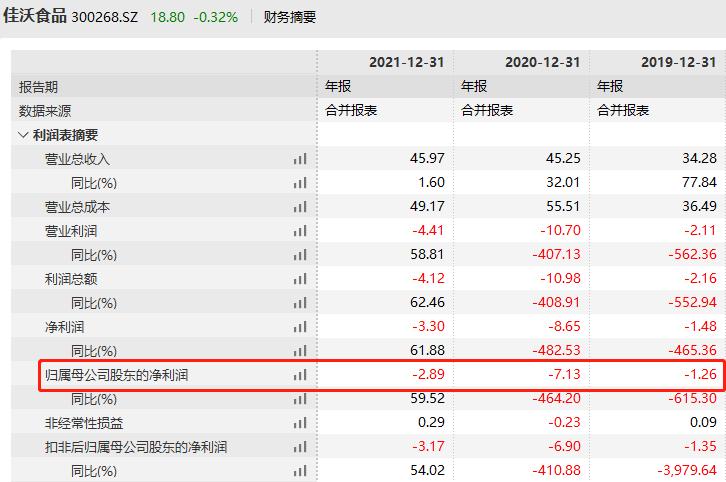The width and height of the screenshot is (726, 482).
Task: Click the 数据来源 row label
Action: (45, 111)
